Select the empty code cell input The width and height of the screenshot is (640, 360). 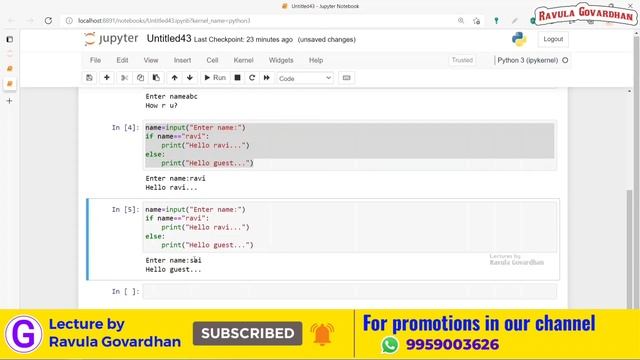349,291
